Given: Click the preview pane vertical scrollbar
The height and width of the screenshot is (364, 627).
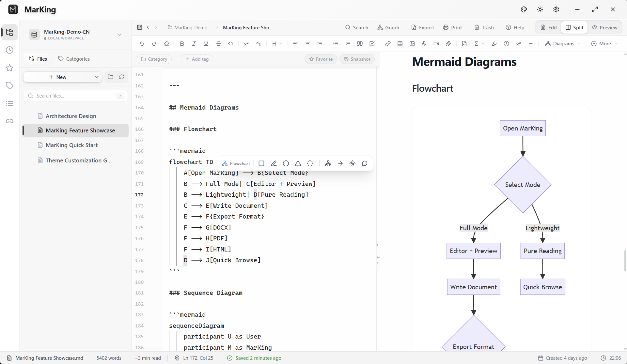Looking at the screenshot, I should click(x=625, y=261).
